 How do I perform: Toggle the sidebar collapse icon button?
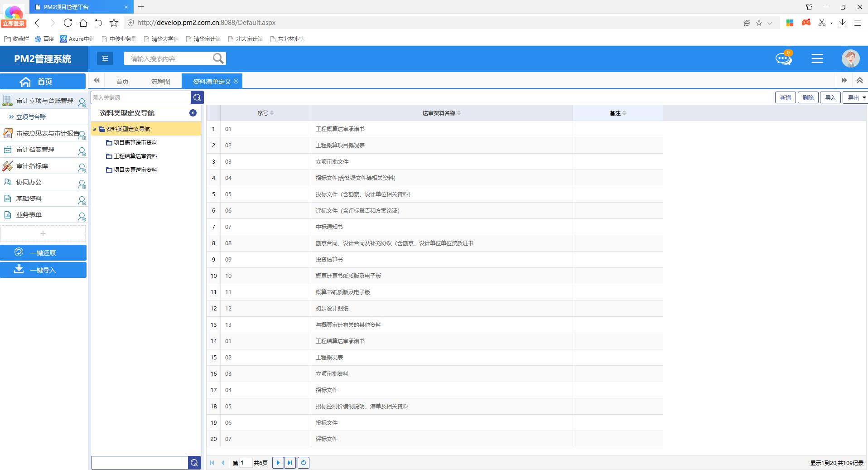point(105,58)
